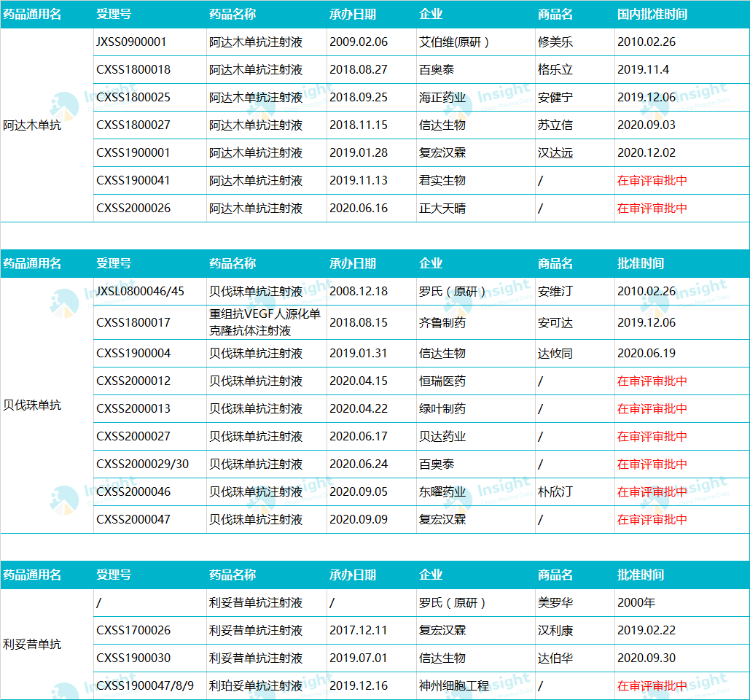Select acceptance number CXSS1800025

coord(133,98)
